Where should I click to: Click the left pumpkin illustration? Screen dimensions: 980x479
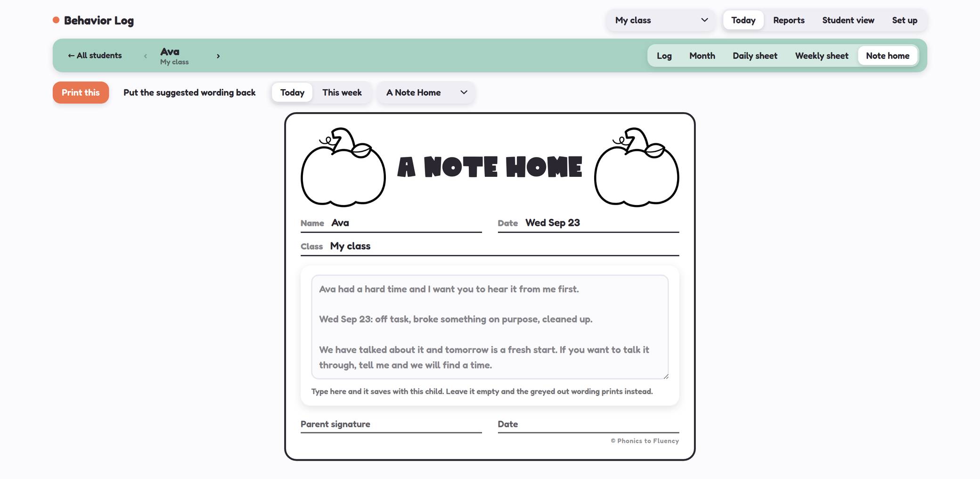[x=343, y=167]
